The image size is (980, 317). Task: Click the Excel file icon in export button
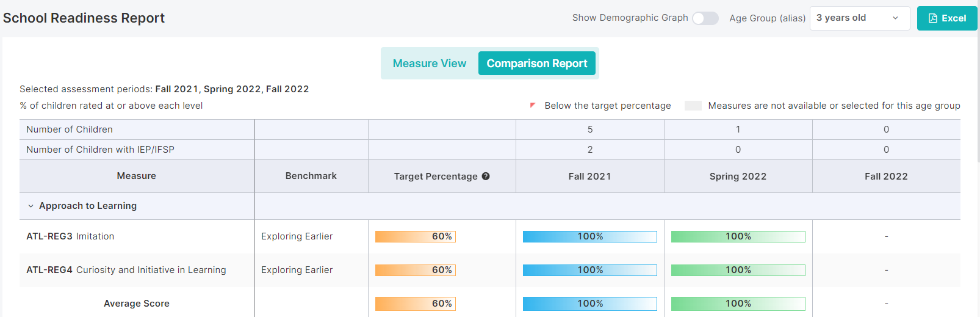coord(932,18)
